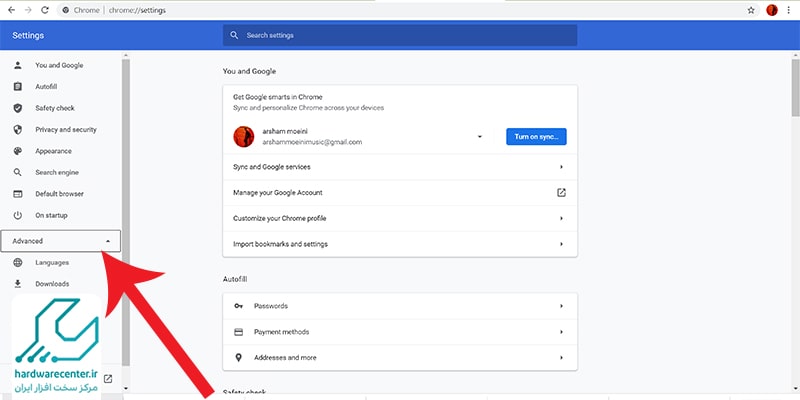Click the sidebar scrollbar down arrow
800x400 pixels.
tap(126, 388)
